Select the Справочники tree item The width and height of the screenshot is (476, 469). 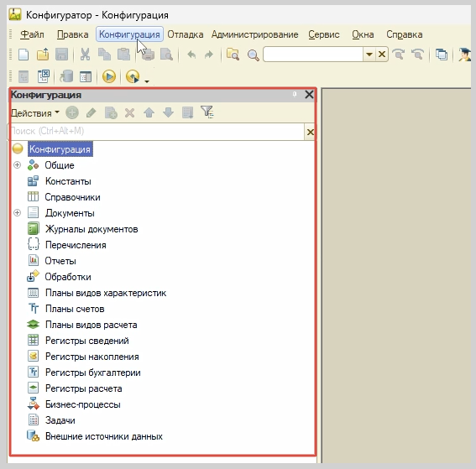[x=72, y=197]
